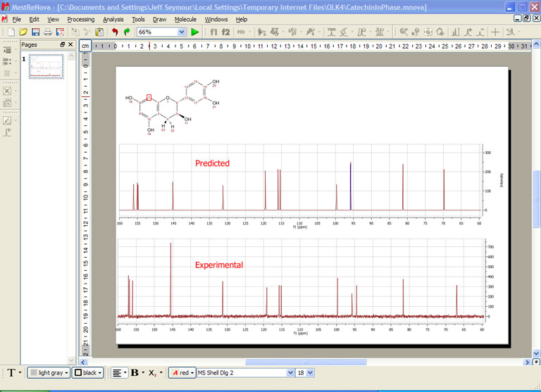This screenshot has height=392, width=541.
Task: Float the Pages panel with undock button
Action: click(63, 45)
